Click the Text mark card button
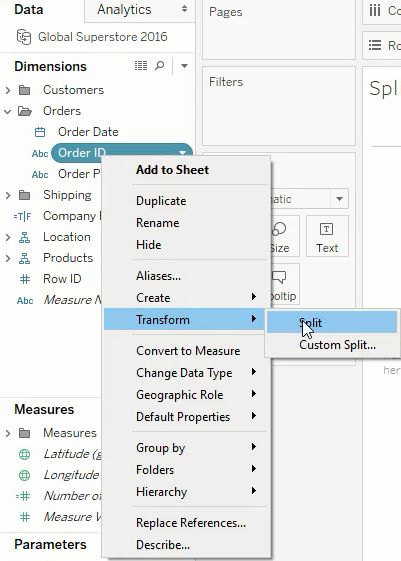This screenshot has height=561, width=401. (x=327, y=236)
